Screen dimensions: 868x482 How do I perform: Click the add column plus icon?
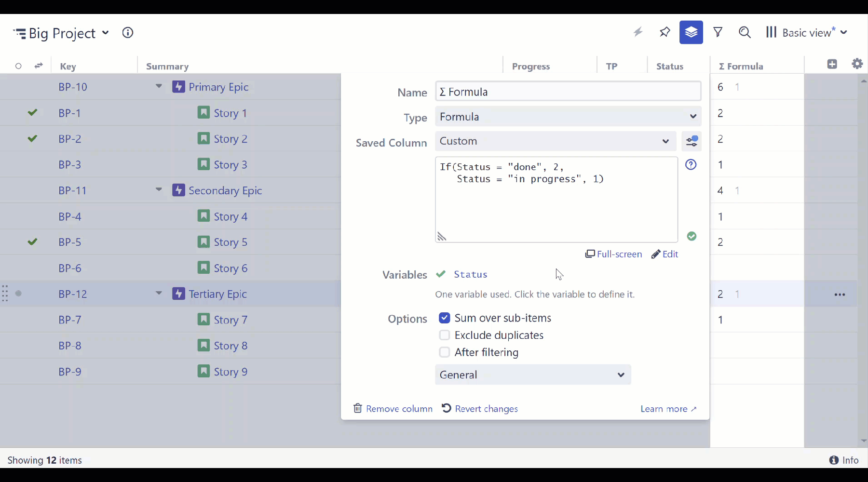pyautogui.click(x=832, y=64)
